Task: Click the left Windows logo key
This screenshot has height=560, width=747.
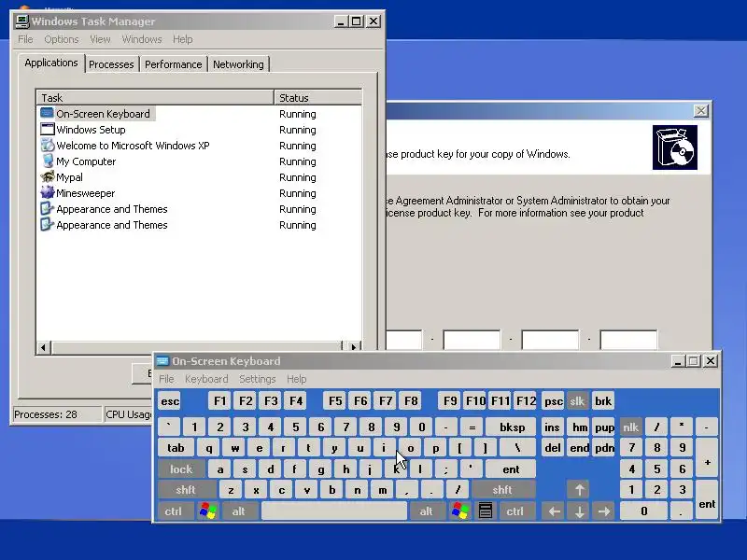Action: [207, 511]
